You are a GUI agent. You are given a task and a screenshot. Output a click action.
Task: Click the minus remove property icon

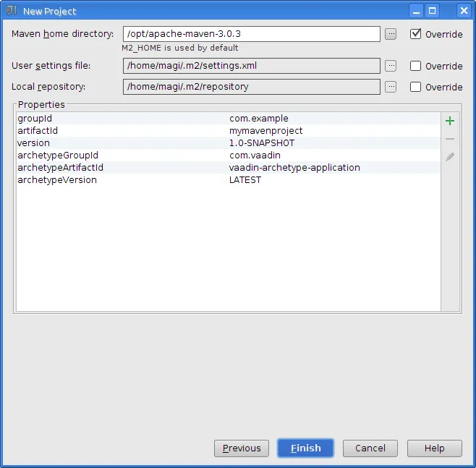(x=450, y=138)
